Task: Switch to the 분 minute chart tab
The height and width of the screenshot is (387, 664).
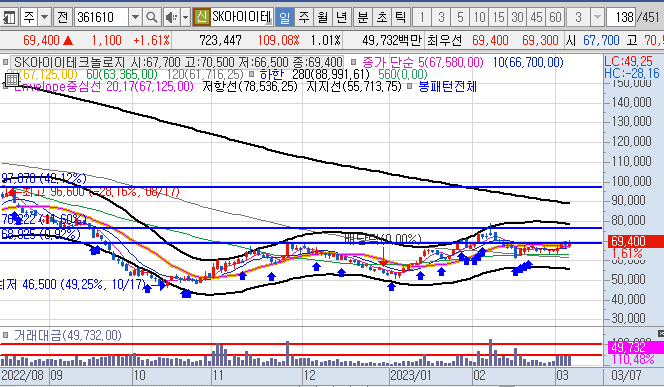Action: point(362,17)
